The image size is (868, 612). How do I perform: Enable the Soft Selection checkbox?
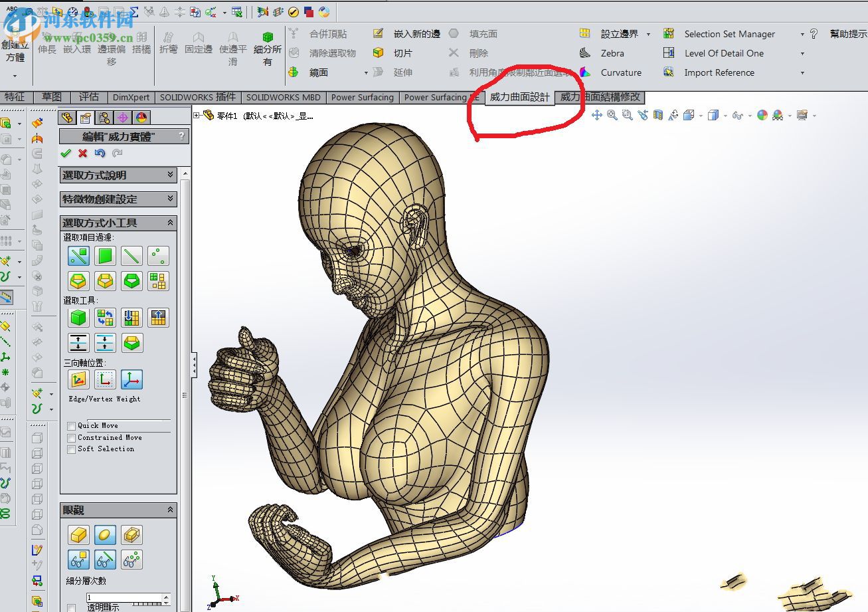[x=71, y=449]
